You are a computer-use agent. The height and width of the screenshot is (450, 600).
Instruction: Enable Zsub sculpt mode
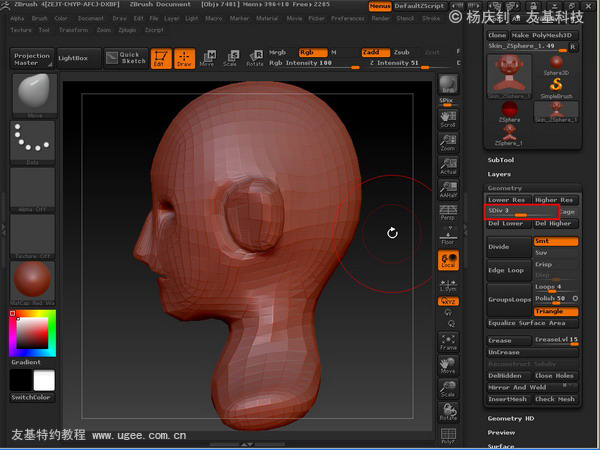(x=402, y=52)
